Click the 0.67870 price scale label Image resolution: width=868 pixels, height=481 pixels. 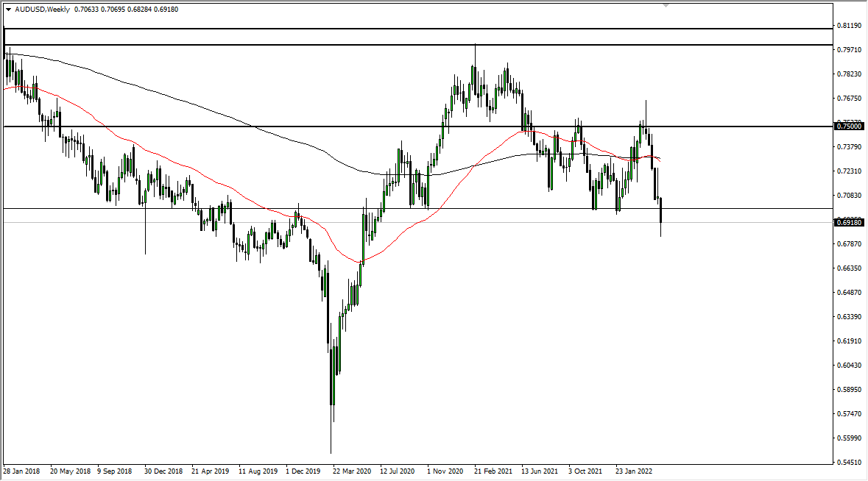849,244
